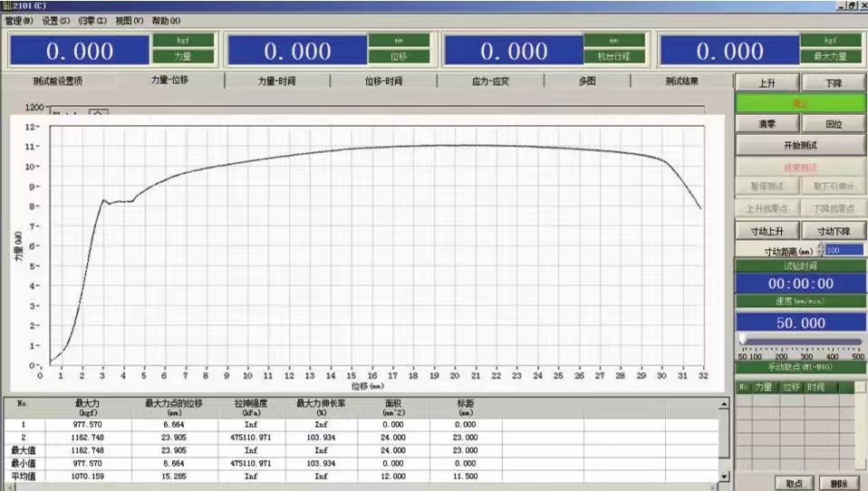Switch to the 力量-时间 tab
This screenshot has width=868, height=491.
pyautogui.click(x=276, y=81)
